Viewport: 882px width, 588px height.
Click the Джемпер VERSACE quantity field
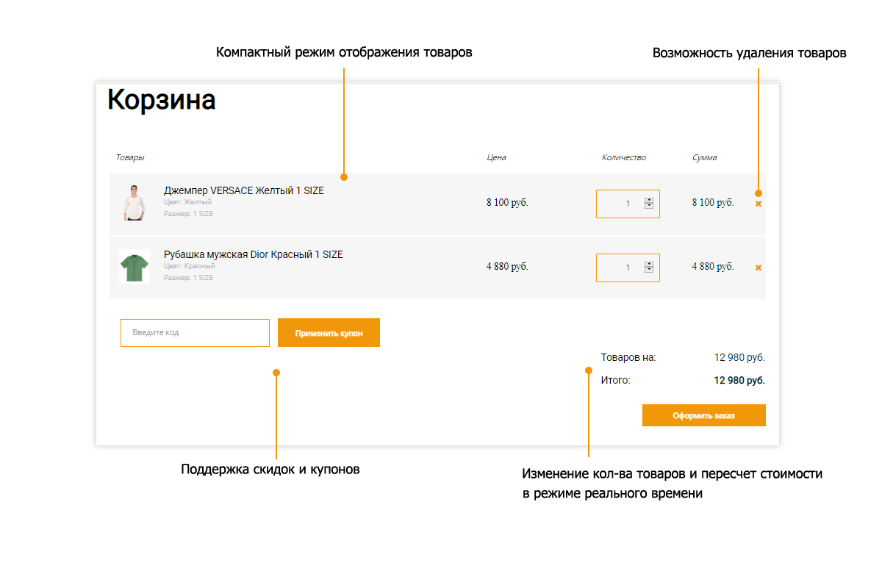tap(628, 204)
